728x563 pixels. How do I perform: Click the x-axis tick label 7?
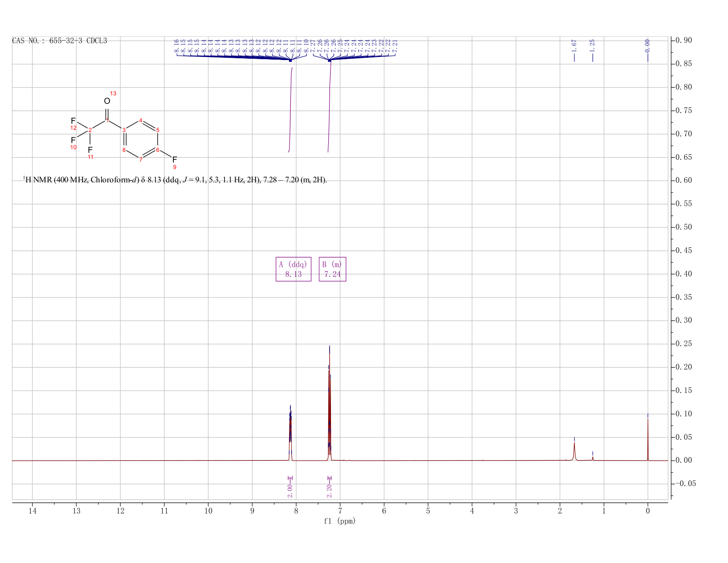(x=340, y=511)
